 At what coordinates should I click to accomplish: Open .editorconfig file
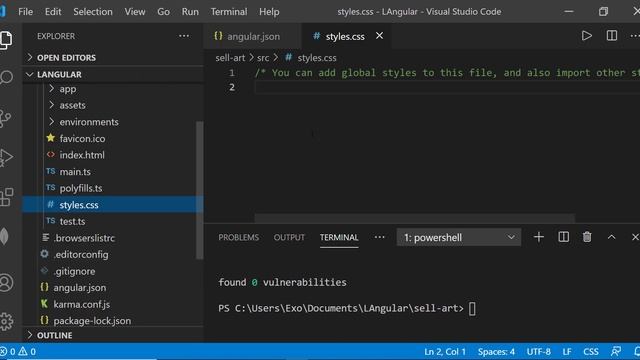coord(113,255)
